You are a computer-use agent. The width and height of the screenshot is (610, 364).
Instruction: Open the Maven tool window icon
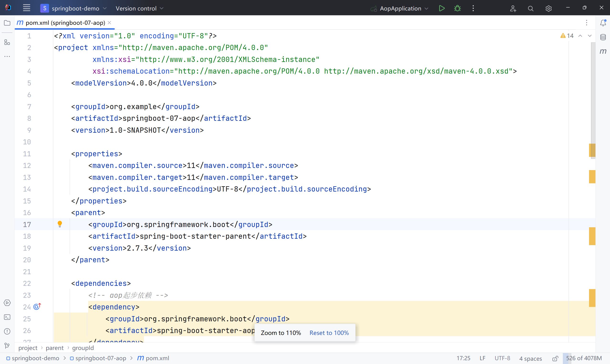click(x=603, y=51)
